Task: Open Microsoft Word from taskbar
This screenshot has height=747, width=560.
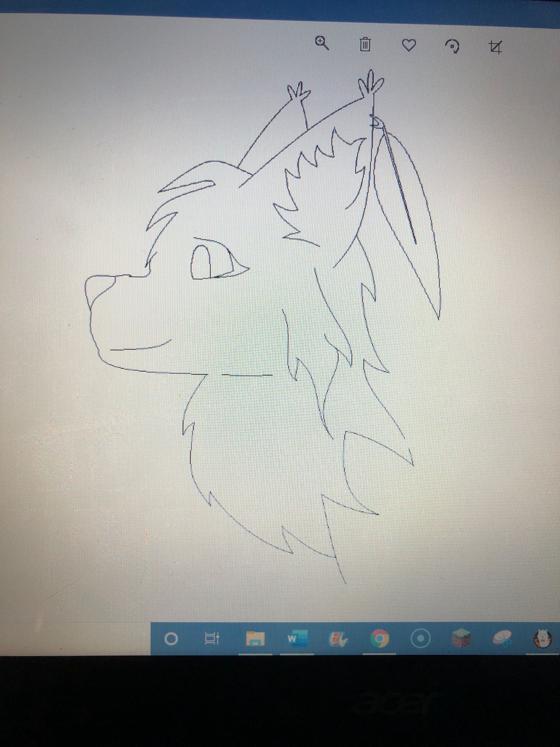Action: pyautogui.click(x=297, y=638)
